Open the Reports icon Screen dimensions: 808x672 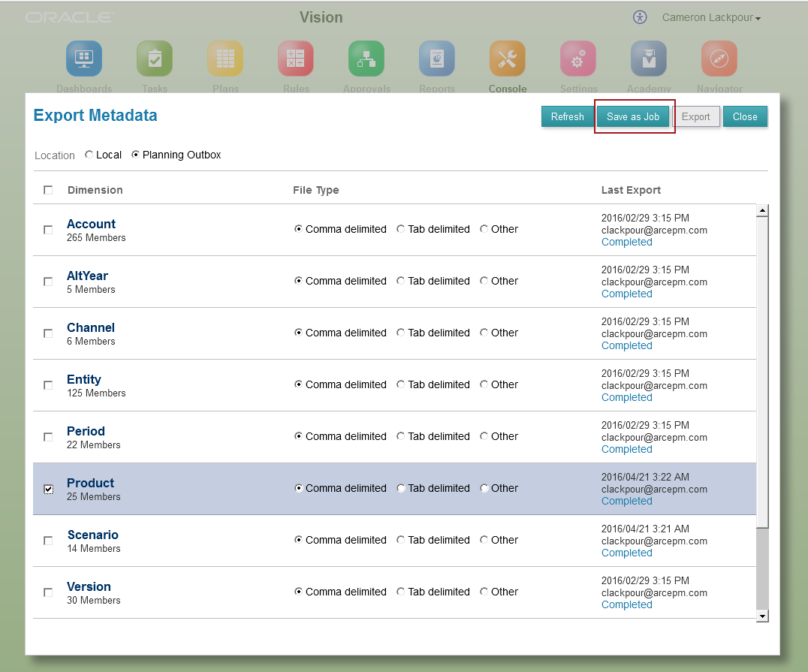pos(437,59)
